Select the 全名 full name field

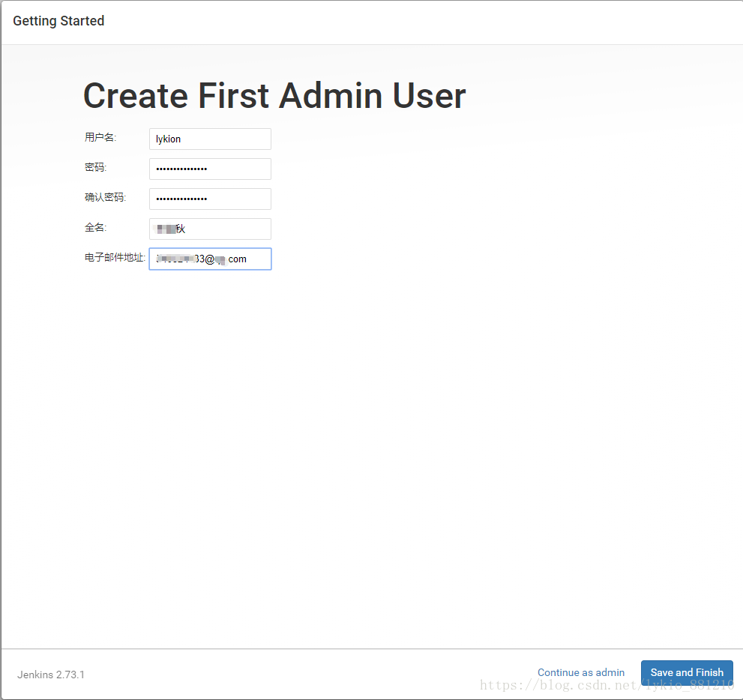(x=209, y=229)
